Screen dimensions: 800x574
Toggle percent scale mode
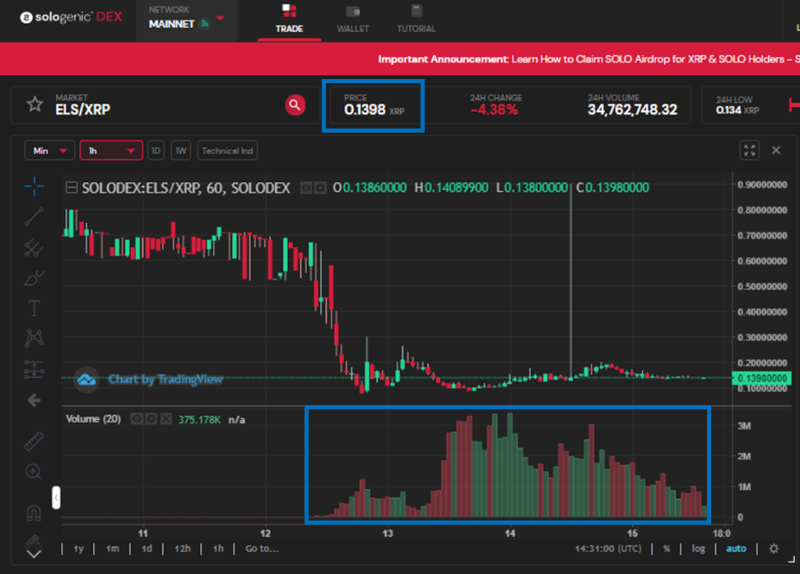pos(666,549)
